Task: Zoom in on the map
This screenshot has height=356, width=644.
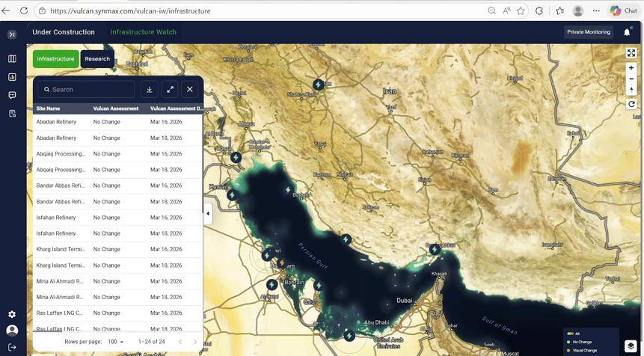Action: pos(631,68)
